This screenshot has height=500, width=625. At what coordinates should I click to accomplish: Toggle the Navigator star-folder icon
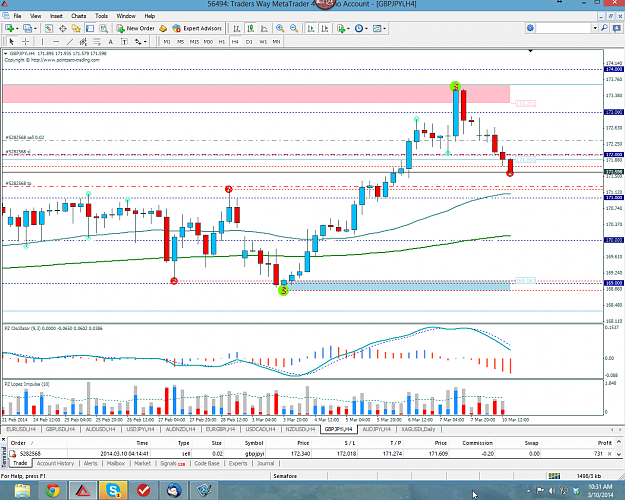(x=76, y=28)
